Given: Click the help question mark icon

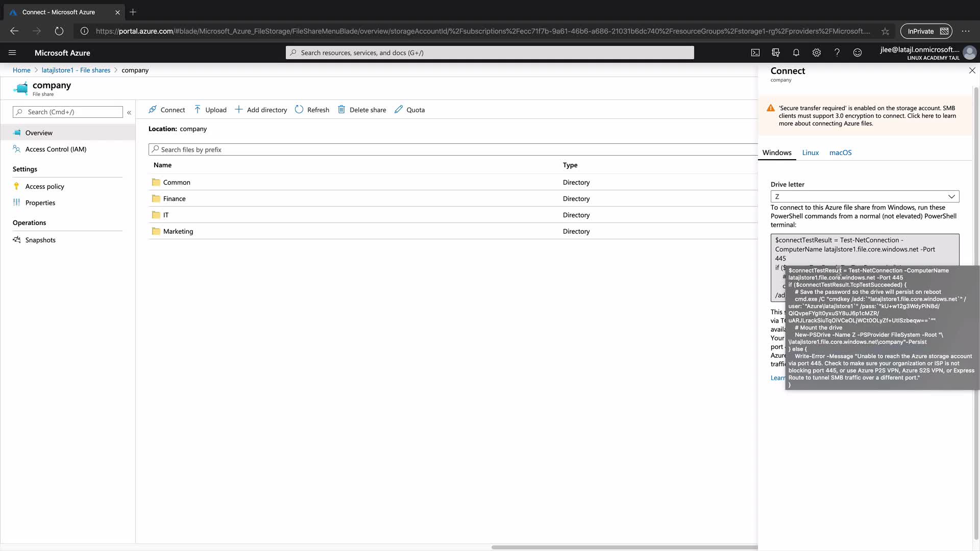Looking at the screenshot, I should click(x=837, y=53).
